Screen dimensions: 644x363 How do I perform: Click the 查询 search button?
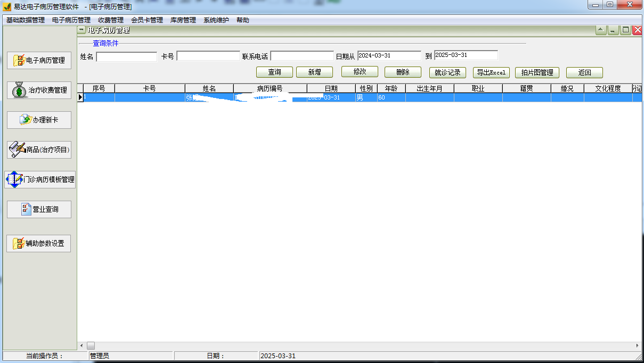[274, 71]
